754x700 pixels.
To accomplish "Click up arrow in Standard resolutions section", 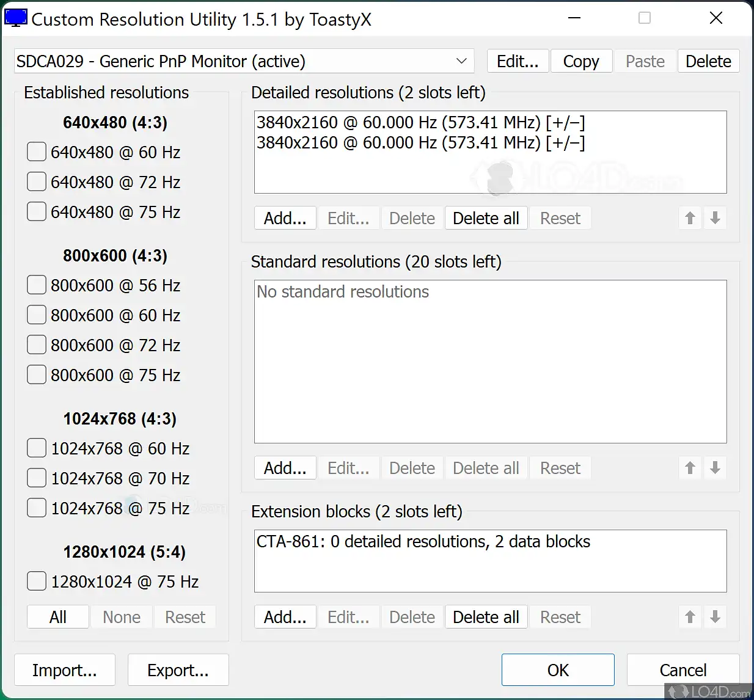I will (x=690, y=468).
